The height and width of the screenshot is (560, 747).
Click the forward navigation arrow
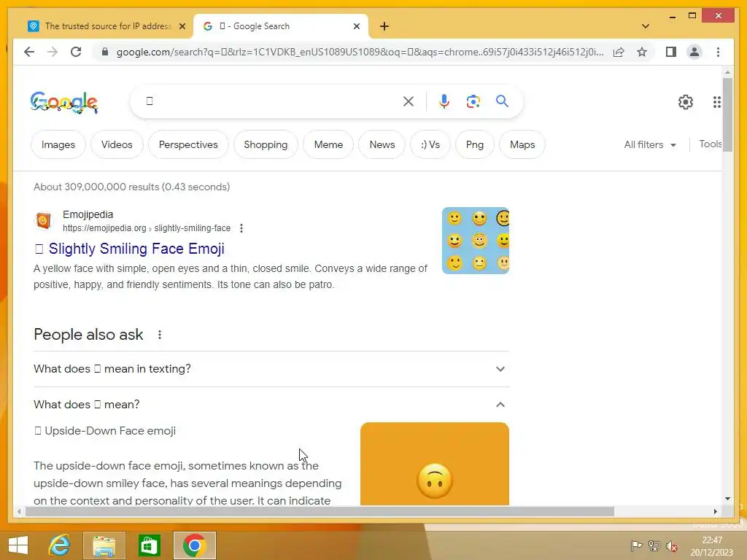pos(53,52)
